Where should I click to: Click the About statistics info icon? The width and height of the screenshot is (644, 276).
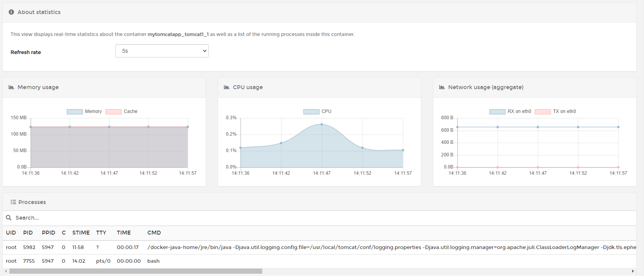tap(11, 12)
